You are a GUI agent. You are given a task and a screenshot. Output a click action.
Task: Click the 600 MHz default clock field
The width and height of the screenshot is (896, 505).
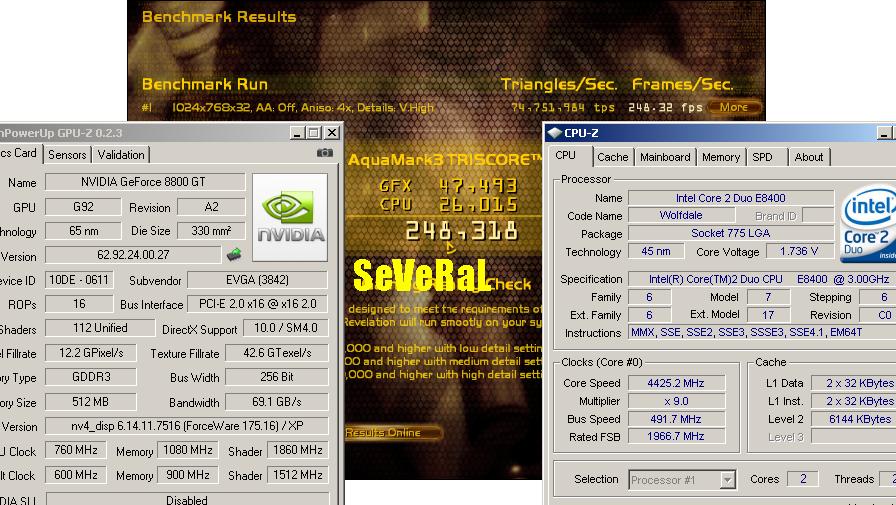tap(75, 475)
